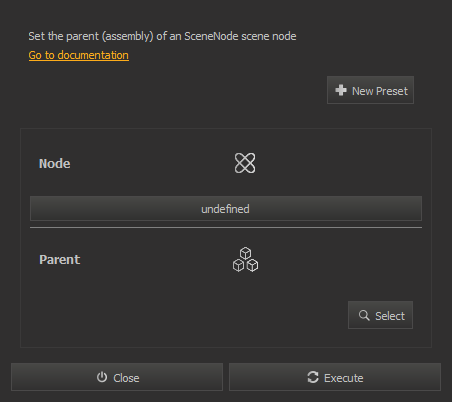Close the Set Parent dialog

coord(117,377)
